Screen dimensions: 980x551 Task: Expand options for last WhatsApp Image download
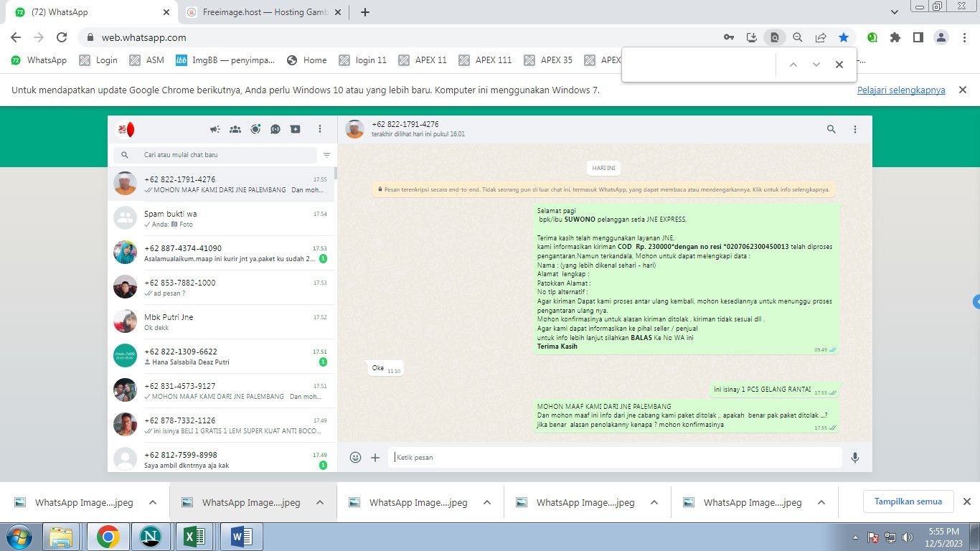(821, 502)
